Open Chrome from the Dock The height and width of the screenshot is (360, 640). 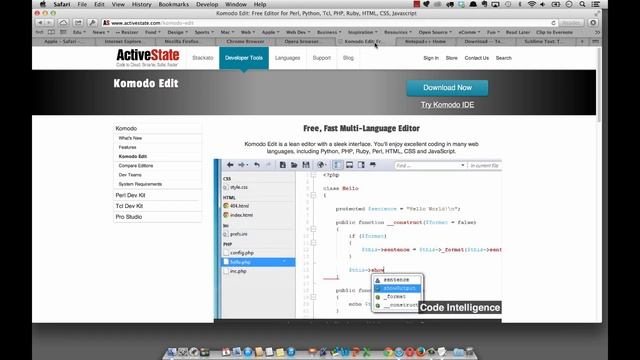pyautogui.click(x=388, y=351)
